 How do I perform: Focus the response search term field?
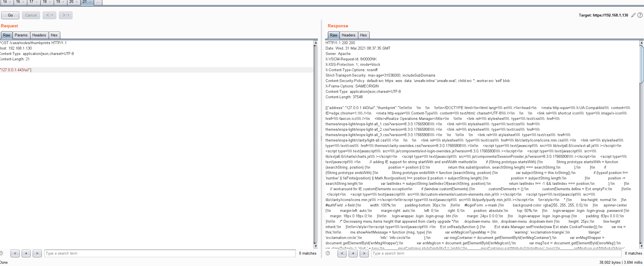[496, 253]
